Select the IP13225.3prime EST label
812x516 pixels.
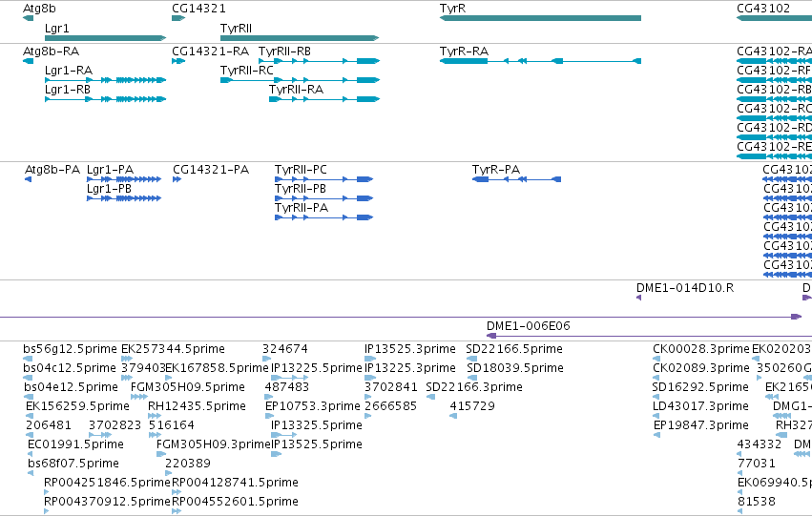click(410, 368)
